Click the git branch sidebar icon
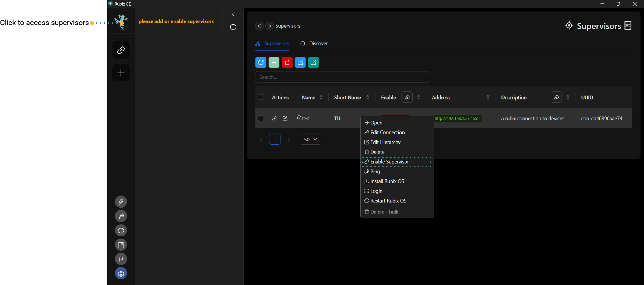This screenshot has width=644, height=285. 121,259
